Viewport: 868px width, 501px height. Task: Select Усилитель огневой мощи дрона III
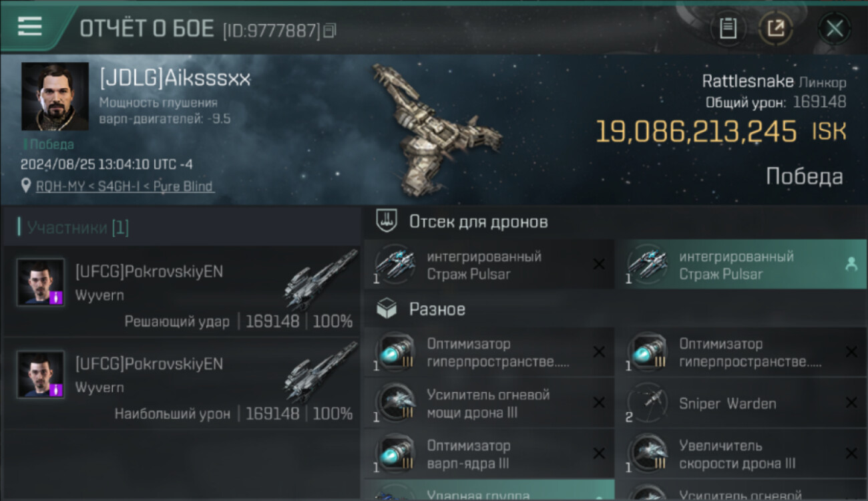click(489, 403)
